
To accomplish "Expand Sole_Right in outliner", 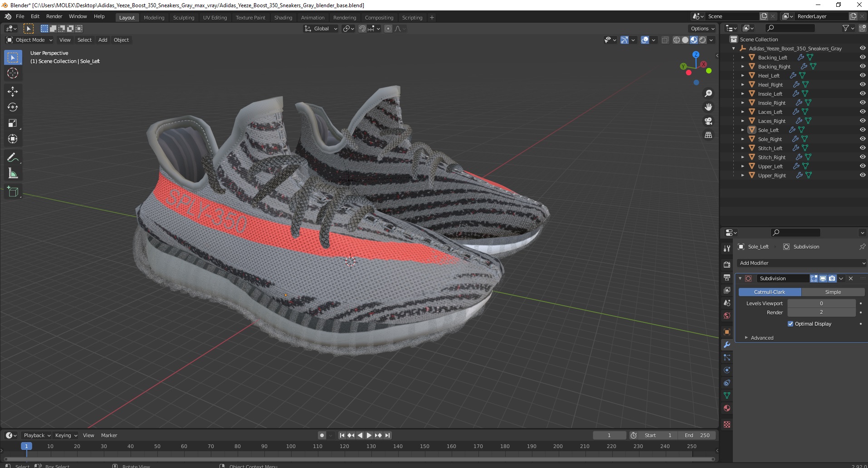I will (x=742, y=139).
